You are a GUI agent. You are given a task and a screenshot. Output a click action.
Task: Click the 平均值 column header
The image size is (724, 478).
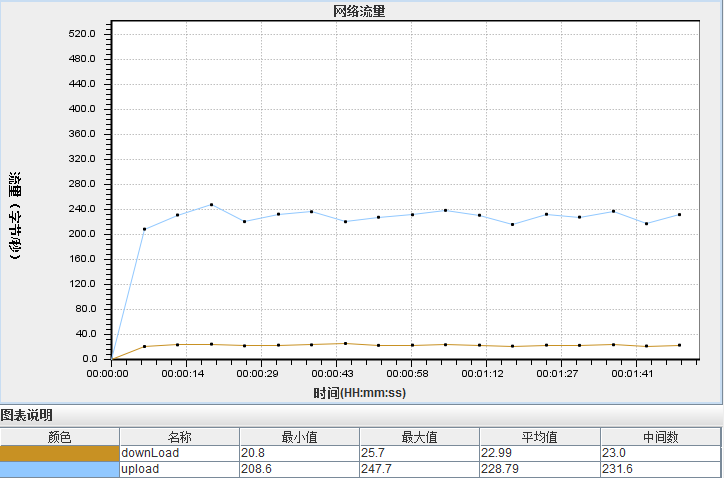pyautogui.click(x=539, y=437)
